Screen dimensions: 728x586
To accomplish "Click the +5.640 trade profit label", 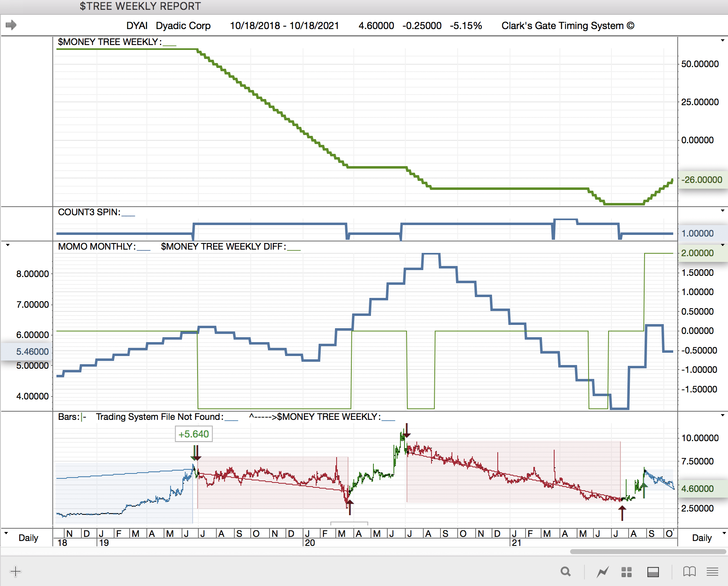I will coord(193,434).
